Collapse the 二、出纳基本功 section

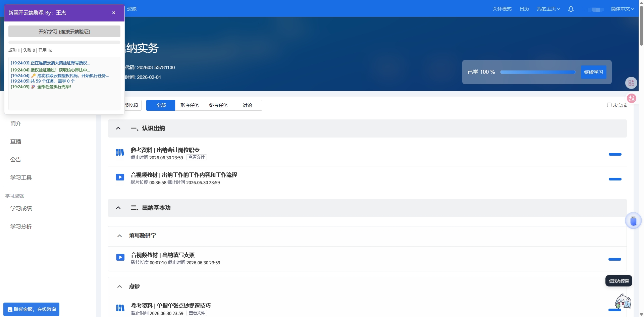tap(118, 208)
